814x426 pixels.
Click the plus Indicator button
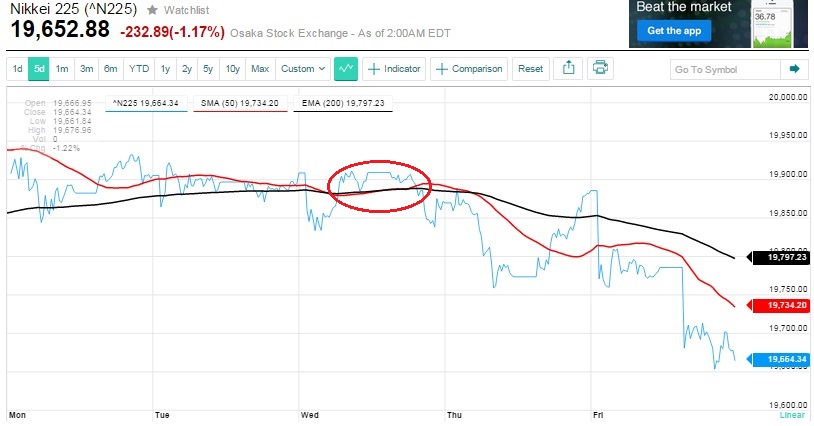pos(395,69)
